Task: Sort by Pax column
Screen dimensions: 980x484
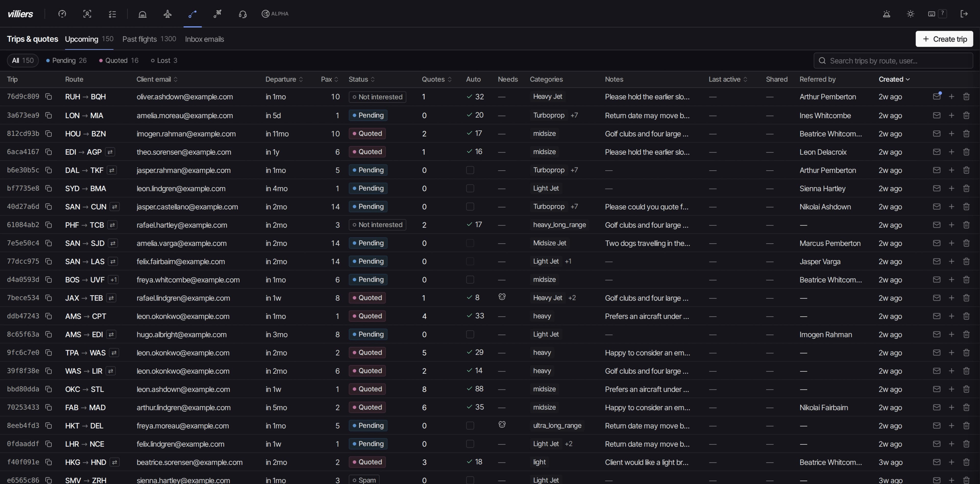Action: tap(329, 79)
